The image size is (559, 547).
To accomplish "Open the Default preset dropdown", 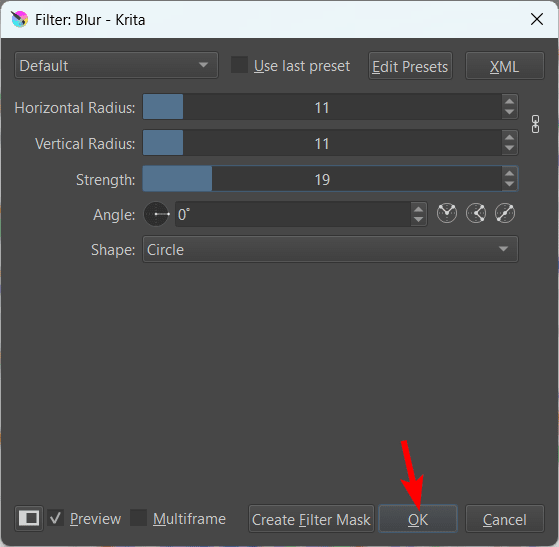I will [x=116, y=65].
